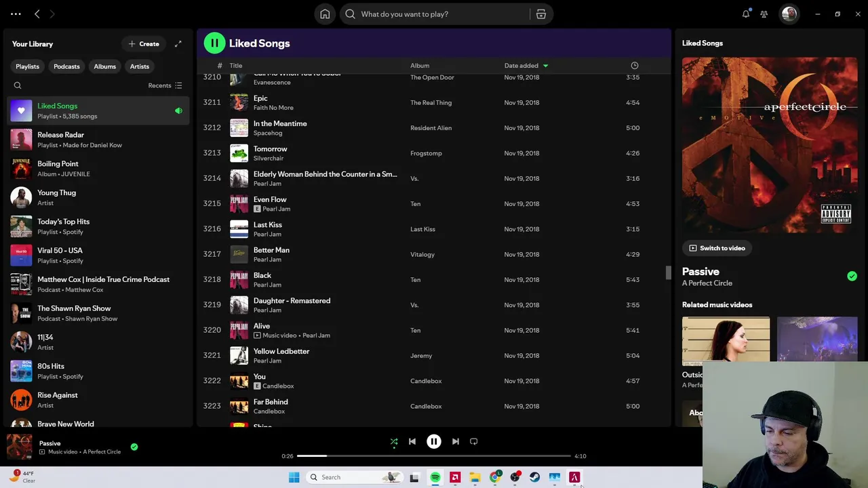The width and height of the screenshot is (868, 488).
Task: Open the Windows Start menu
Action: click(x=294, y=477)
